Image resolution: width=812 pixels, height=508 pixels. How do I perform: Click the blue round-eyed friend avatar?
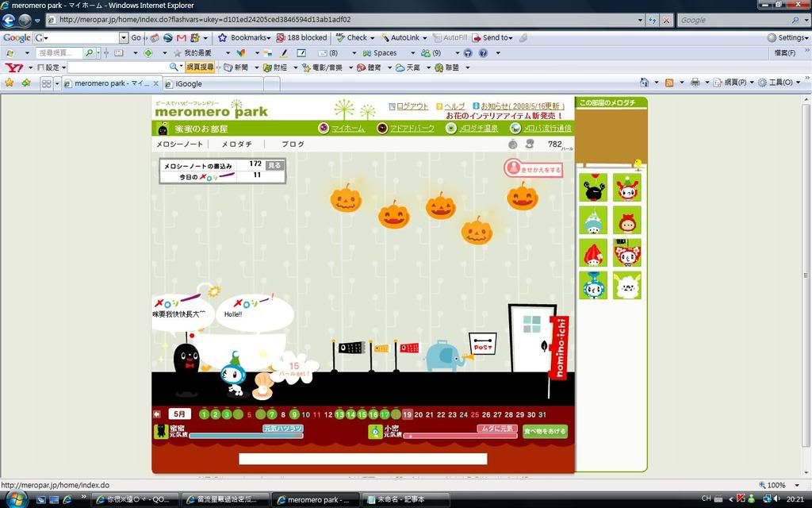(593, 286)
